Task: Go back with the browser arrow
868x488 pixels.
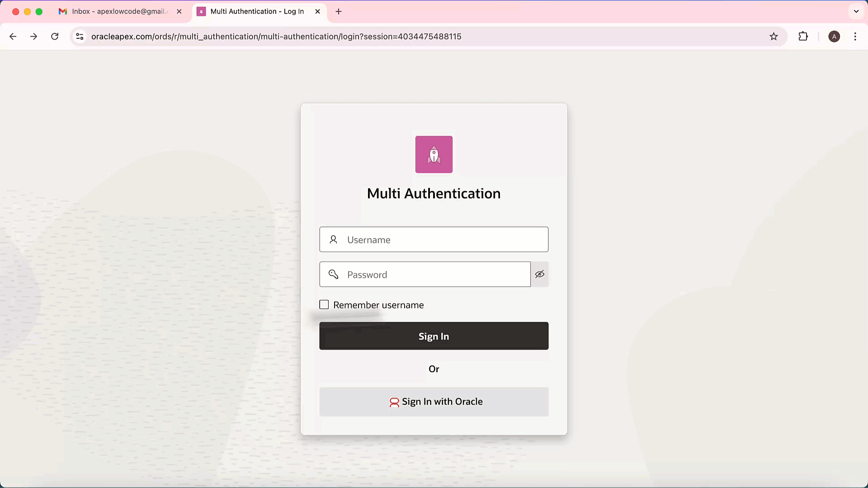Action: (x=13, y=37)
